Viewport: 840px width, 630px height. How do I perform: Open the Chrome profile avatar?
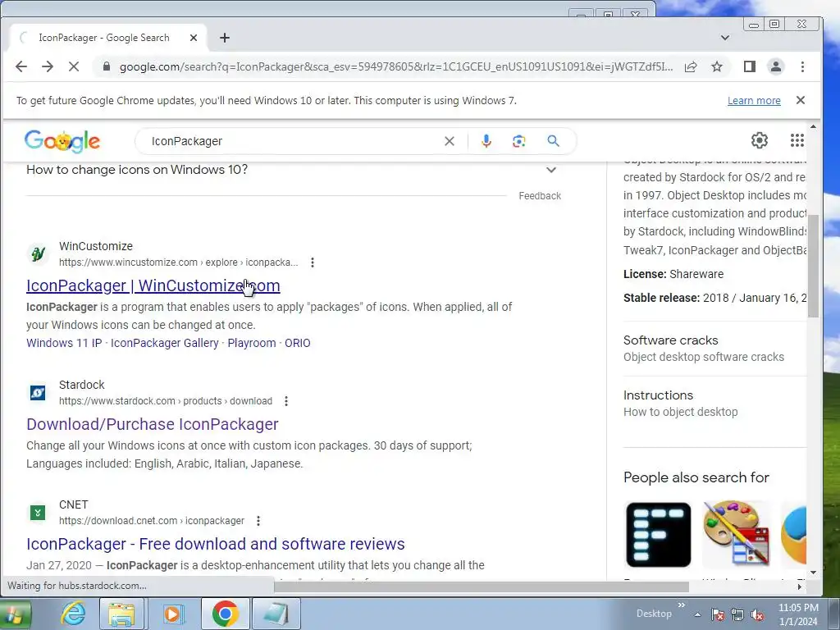click(x=776, y=66)
